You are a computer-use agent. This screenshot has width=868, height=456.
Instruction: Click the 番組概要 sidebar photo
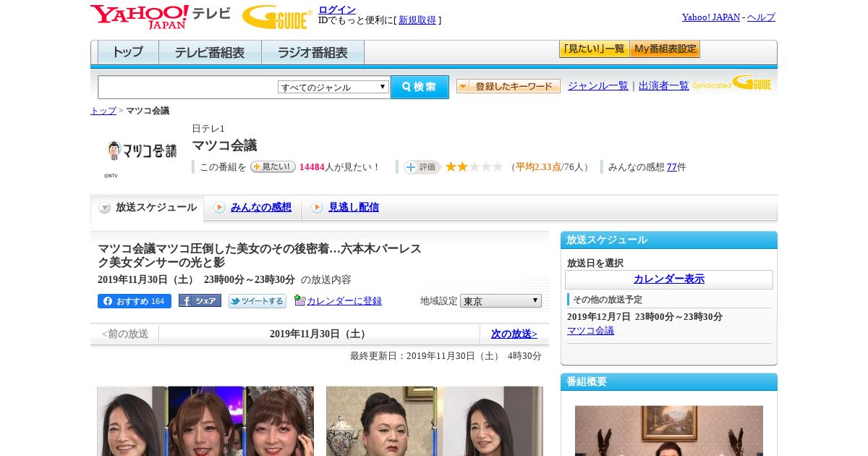click(x=669, y=431)
